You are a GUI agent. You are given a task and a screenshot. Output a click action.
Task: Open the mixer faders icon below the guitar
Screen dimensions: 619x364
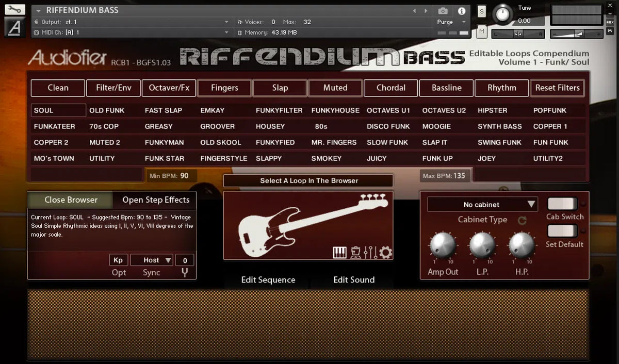pos(370,253)
